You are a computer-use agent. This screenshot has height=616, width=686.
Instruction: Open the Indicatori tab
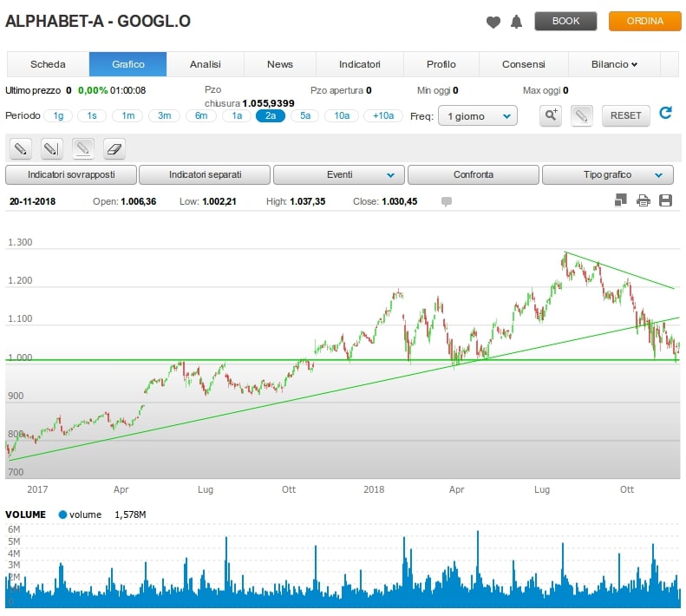point(360,64)
